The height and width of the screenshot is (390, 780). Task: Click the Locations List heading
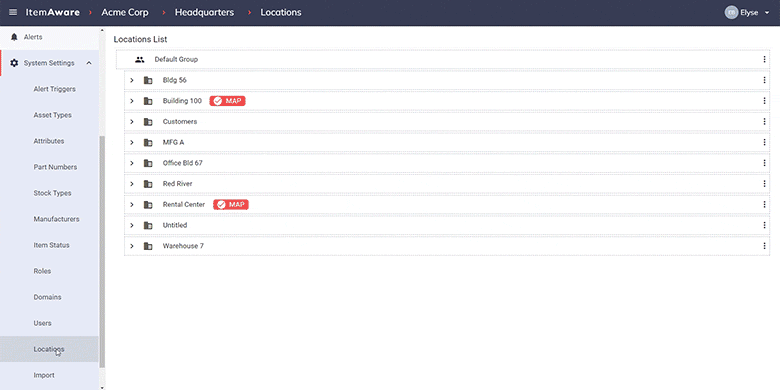pyautogui.click(x=140, y=39)
